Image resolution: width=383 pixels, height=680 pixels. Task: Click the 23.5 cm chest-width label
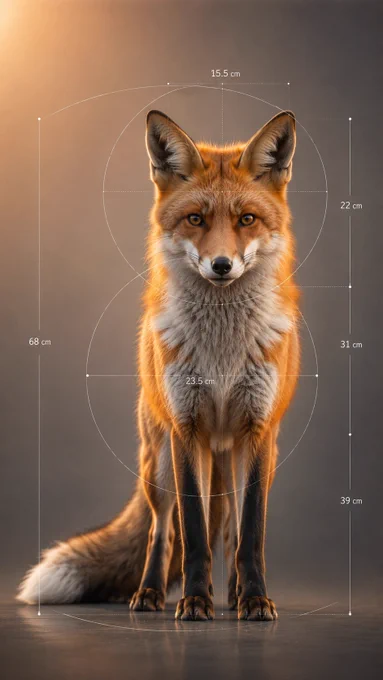[x=200, y=381]
